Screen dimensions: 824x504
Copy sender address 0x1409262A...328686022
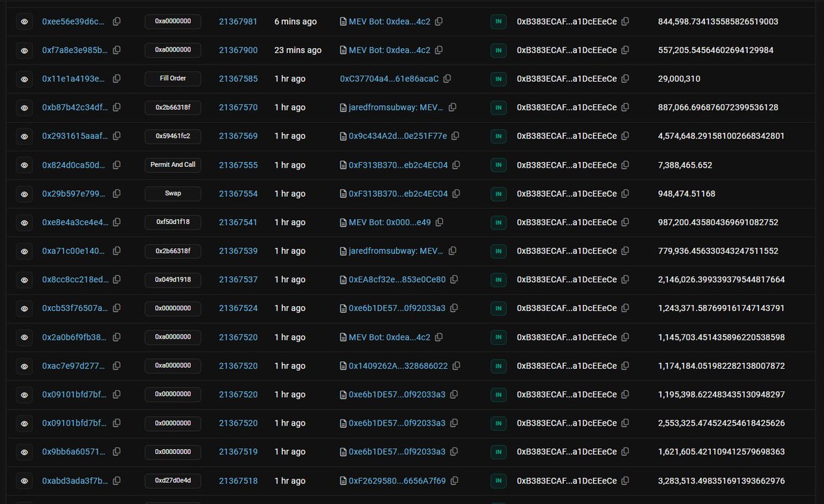point(456,366)
